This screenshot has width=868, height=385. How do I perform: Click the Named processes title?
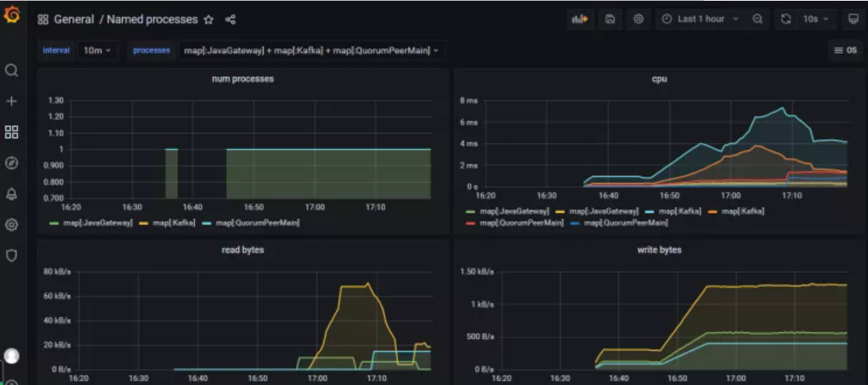152,19
